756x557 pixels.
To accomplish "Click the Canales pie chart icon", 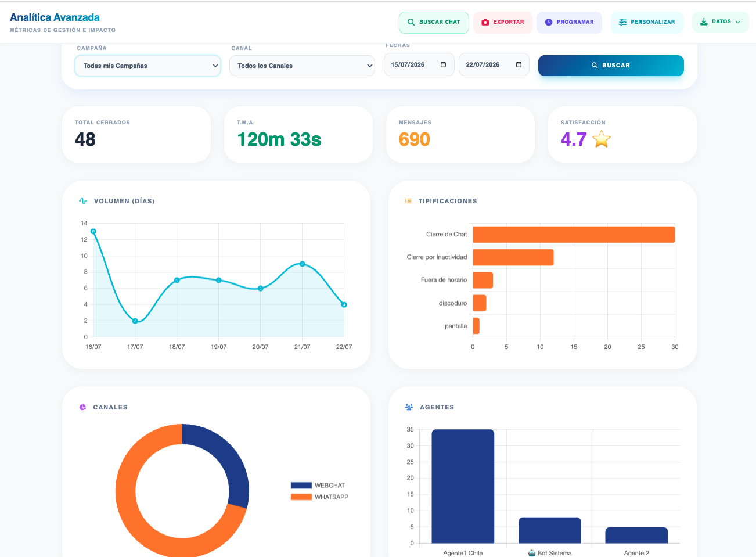I will 82,407.
